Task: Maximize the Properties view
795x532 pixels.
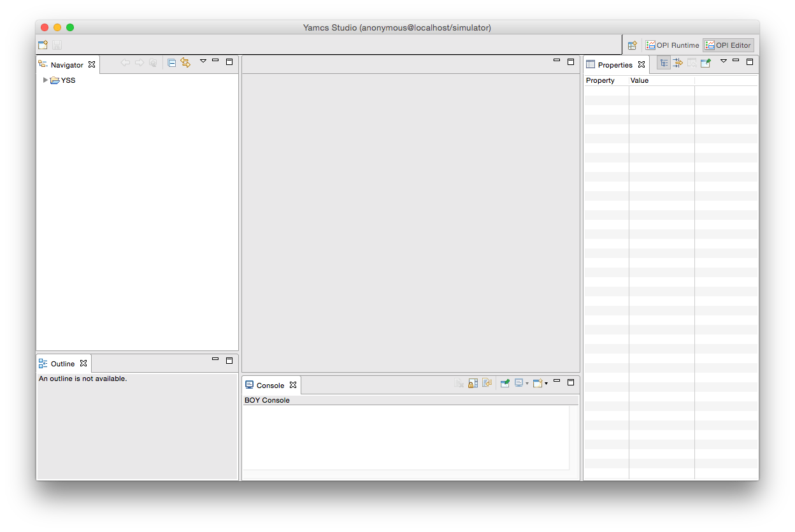Action: coord(750,62)
